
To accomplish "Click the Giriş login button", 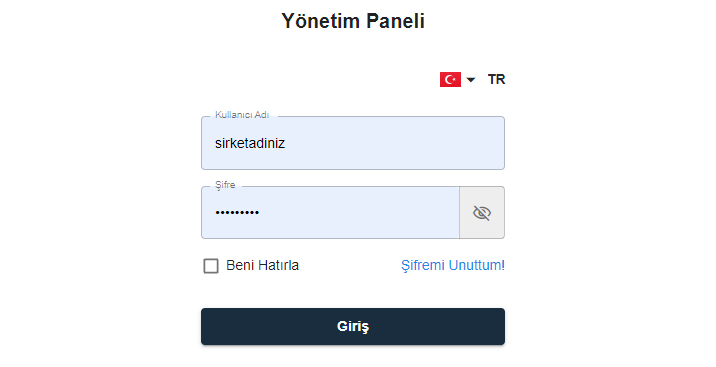I will (353, 326).
